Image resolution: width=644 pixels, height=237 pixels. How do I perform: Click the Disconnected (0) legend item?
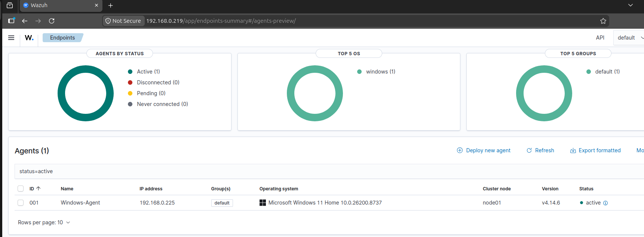click(x=154, y=82)
